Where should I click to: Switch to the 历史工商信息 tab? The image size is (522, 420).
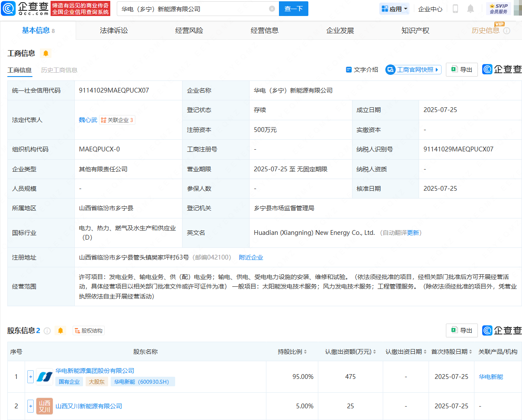point(59,69)
